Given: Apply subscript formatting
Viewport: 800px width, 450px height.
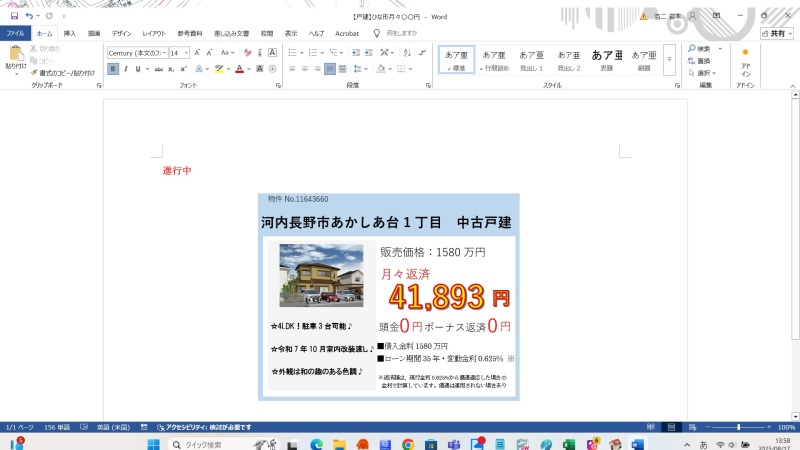Looking at the screenshot, I should coord(171,69).
